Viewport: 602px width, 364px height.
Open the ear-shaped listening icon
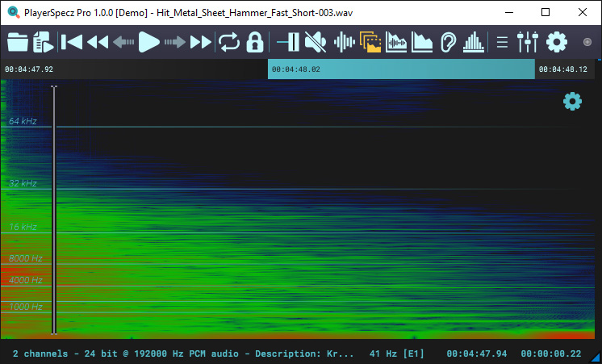pyautogui.click(x=449, y=42)
